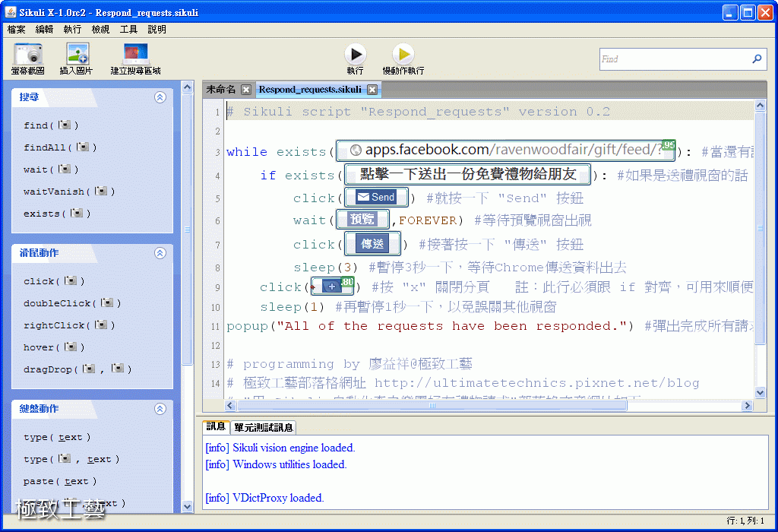
Task: Run in slow motion (慢動作執行)
Action: tap(403, 54)
